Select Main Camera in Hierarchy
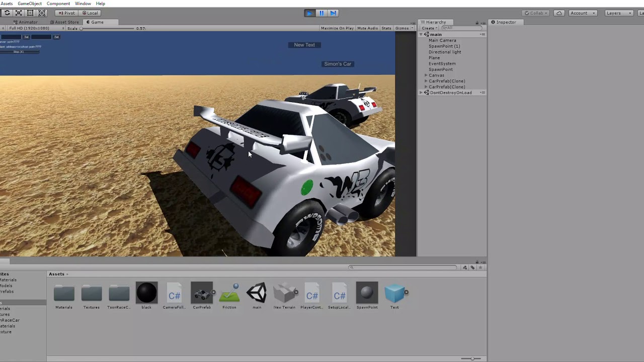Screen dimensions: 644x362 click(x=442, y=40)
